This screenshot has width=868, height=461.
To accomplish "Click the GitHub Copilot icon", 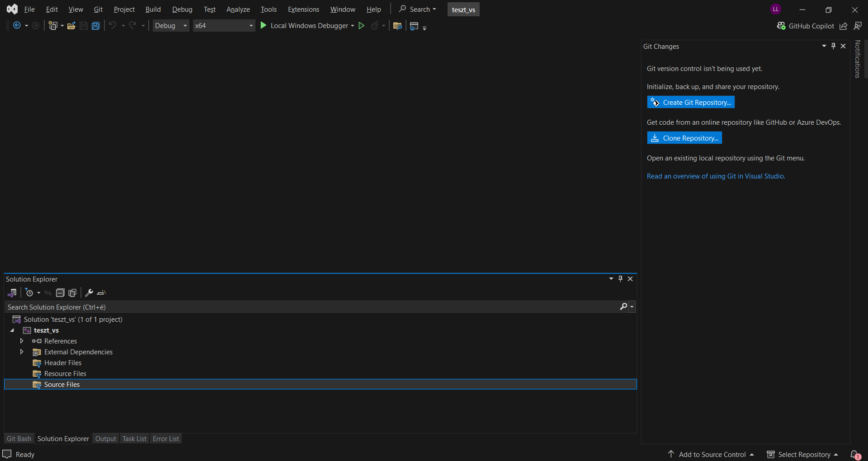I will (781, 26).
